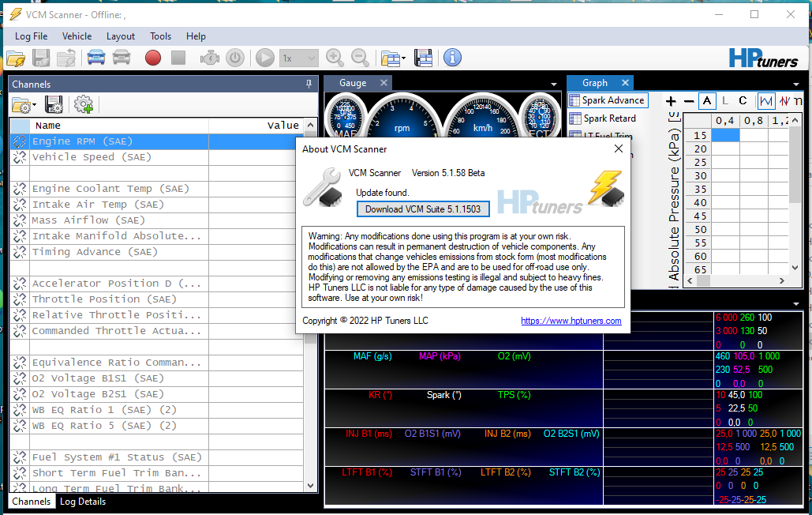This screenshot has height=515, width=812.
Task: Save the channel config with floppy-gear icon
Action: click(54, 105)
